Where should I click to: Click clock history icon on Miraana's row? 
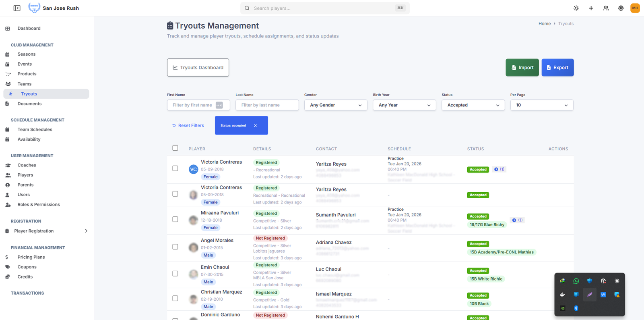coord(514,220)
